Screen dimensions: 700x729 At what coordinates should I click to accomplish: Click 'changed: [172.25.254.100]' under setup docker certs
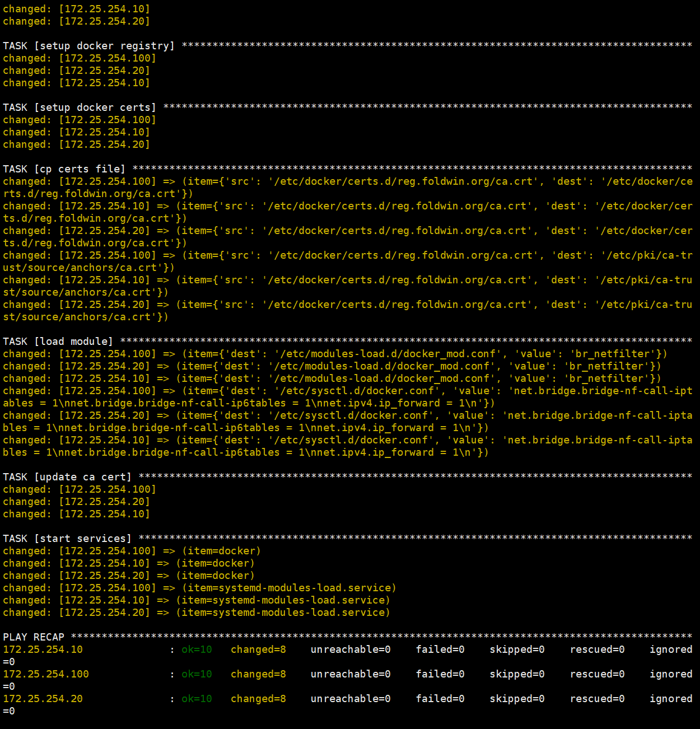point(80,120)
